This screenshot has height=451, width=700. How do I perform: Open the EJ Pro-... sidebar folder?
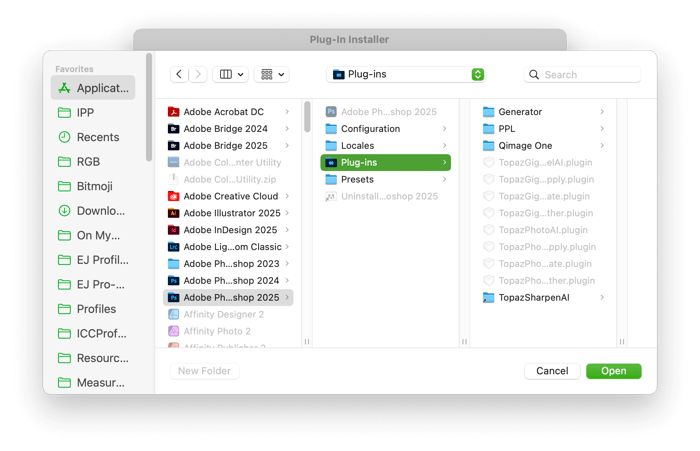click(x=93, y=284)
